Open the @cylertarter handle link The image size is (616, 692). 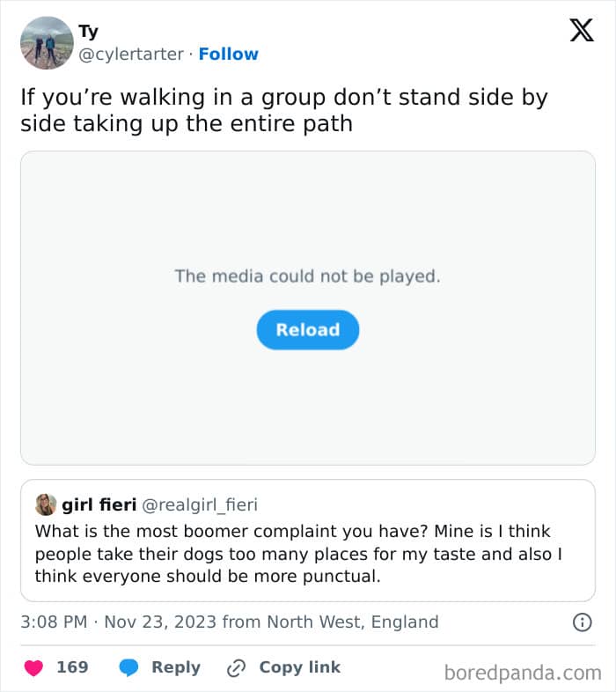pyautogui.click(x=132, y=54)
